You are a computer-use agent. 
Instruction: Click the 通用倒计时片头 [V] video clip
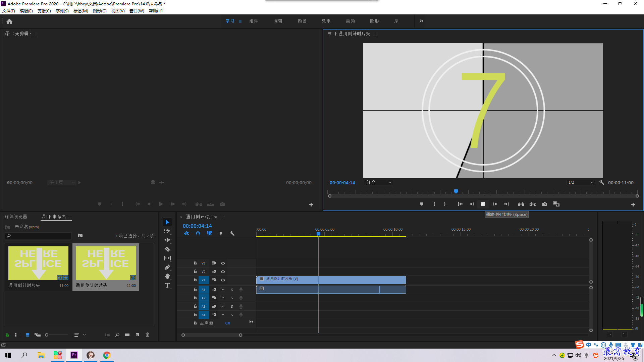pyautogui.click(x=331, y=280)
